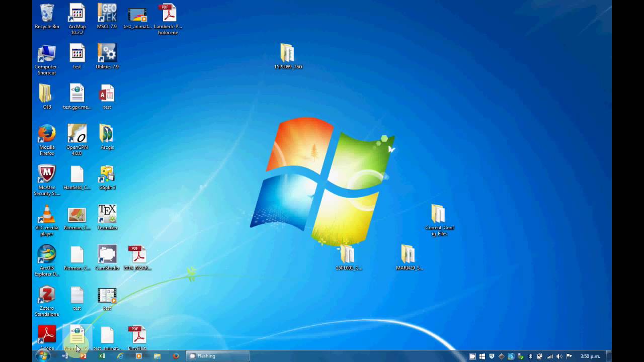The height and width of the screenshot is (362, 644).
Task: Open the Arcgis desktop folder
Action: pos(107,137)
